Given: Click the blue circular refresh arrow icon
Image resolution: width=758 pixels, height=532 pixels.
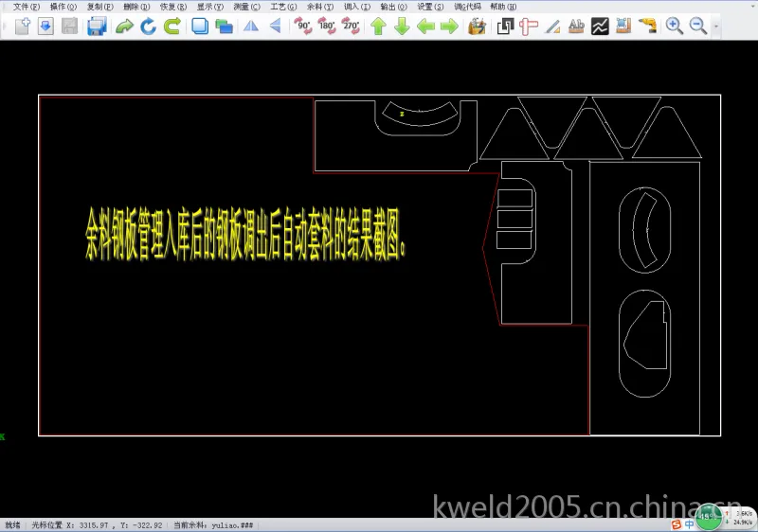Looking at the screenshot, I should [148, 26].
